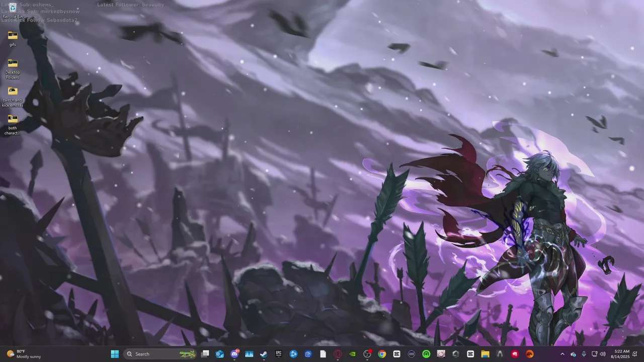644x362 pixels.
Task: Open the network status tray icon
Action: [594, 354]
